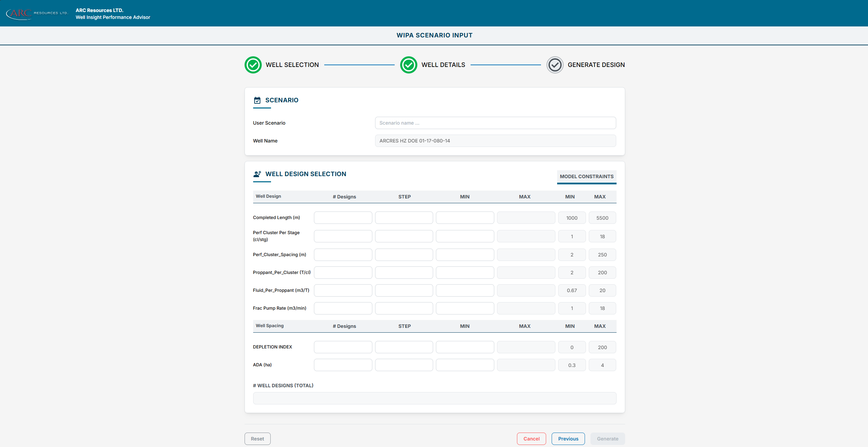Click the ARC Resources logo
The width and height of the screenshot is (868, 447).
37,13
